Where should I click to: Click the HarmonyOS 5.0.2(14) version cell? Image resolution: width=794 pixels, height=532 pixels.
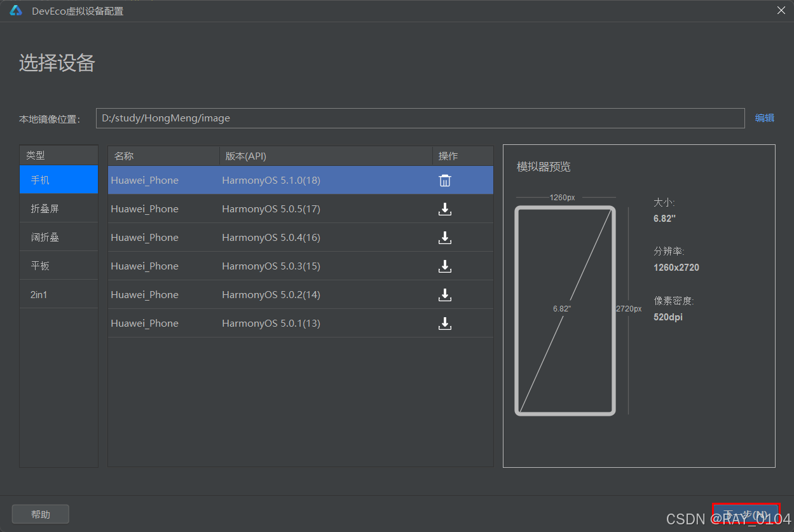(271, 295)
